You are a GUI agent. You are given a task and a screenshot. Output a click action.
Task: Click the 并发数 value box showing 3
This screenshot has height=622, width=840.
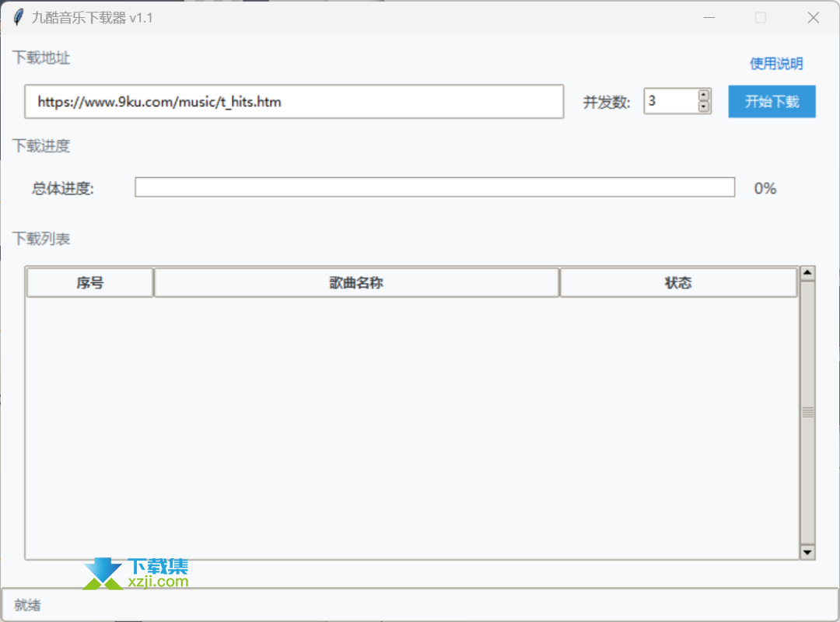[x=671, y=101]
